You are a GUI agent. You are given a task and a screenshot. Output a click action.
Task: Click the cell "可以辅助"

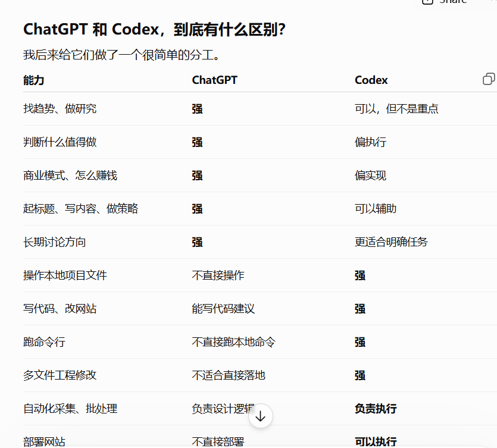[376, 208]
